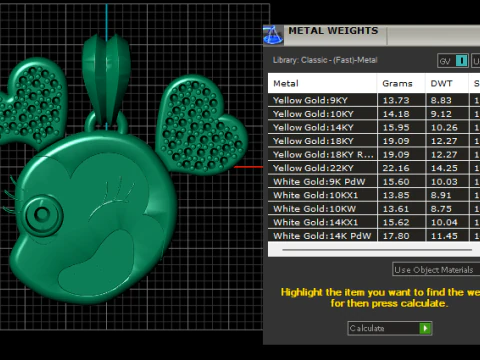This screenshot has width=480, height=360.
Task: Select the Yellow Gold:18KY R... row
Action: tap(374, 155)
